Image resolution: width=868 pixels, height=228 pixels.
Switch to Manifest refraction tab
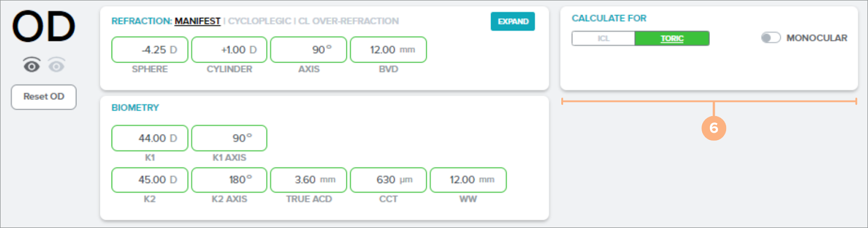(197, 21)
